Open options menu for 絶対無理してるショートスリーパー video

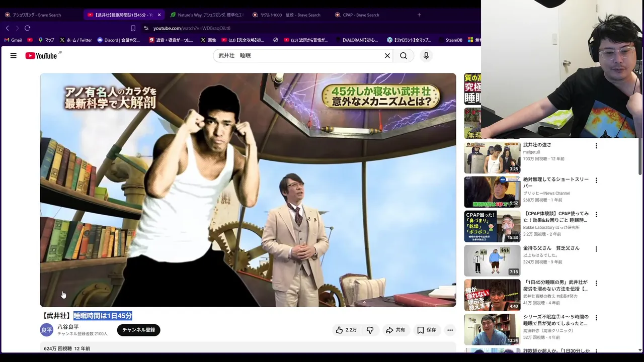(x=596, y=180)
